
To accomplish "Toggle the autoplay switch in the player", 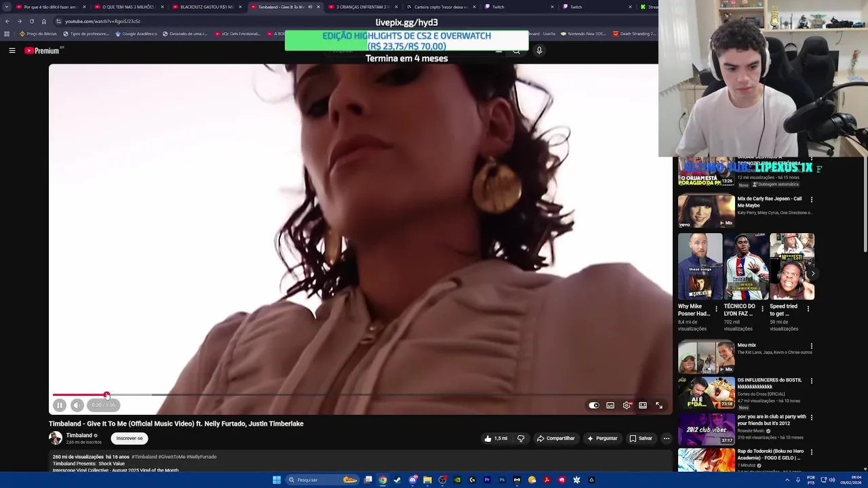I will click(594, 405).
